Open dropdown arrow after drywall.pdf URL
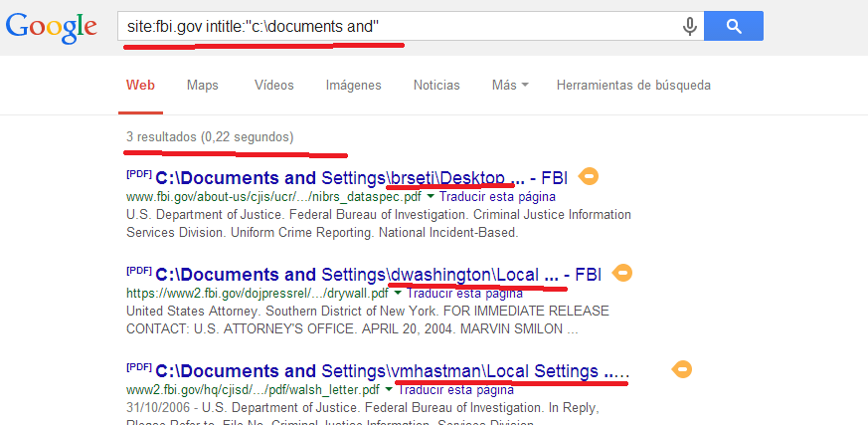This screenshot has height=425, width=868. pos(398,294)
